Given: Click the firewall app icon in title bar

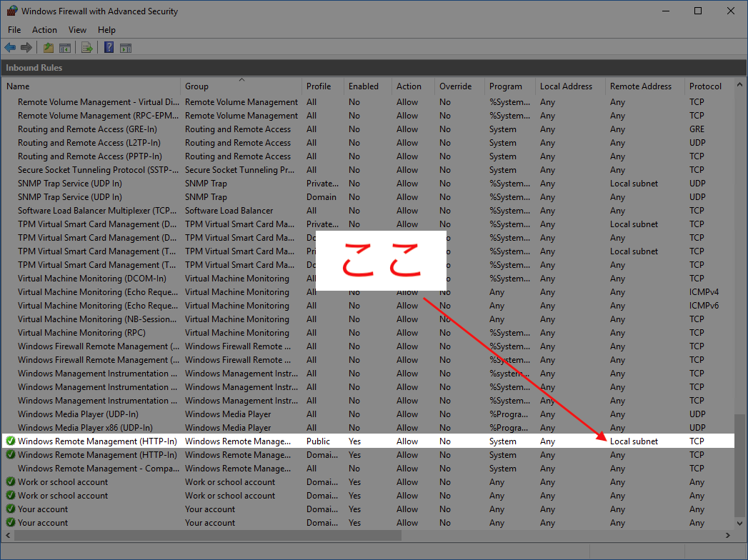Looking at the screenshot, I should point(12,11).
